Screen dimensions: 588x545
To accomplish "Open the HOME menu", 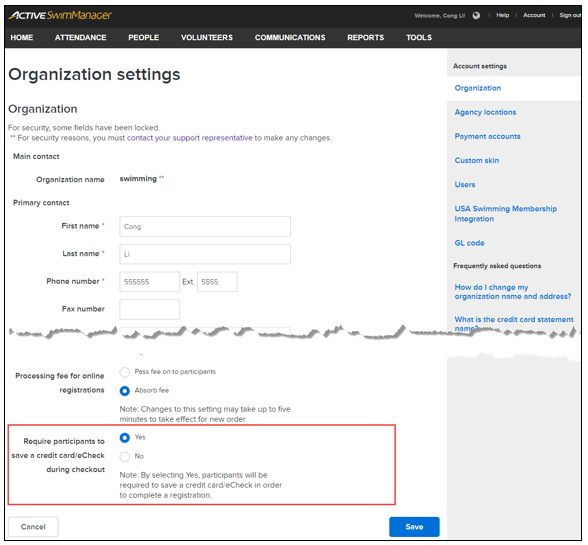I will pos(22,38).
